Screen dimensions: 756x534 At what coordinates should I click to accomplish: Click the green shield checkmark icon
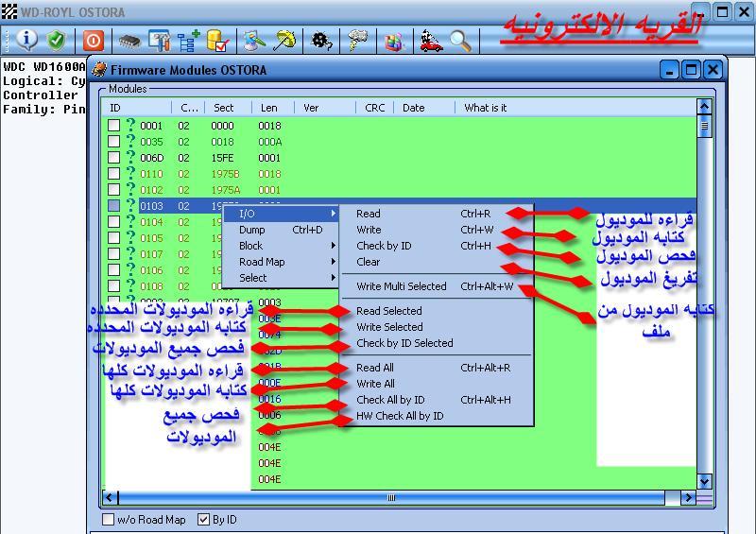(57, 40)
